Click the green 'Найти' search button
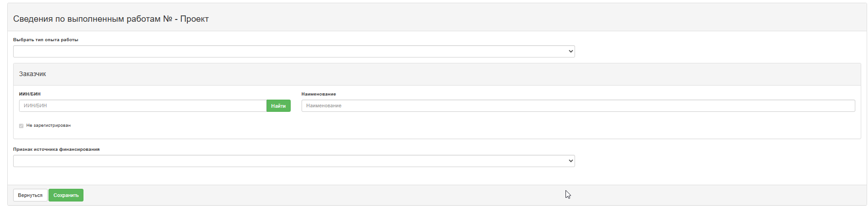 coord(278,105)
